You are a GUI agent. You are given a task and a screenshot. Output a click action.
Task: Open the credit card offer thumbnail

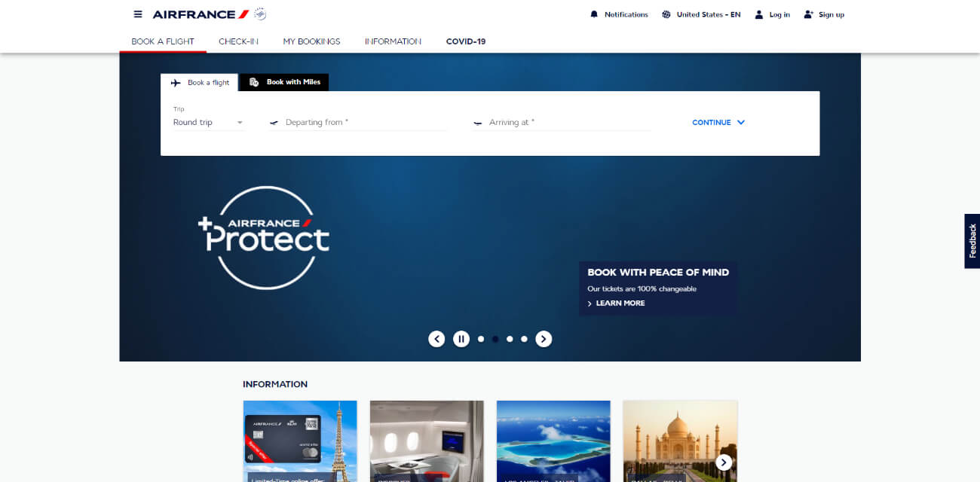point(300,441)
